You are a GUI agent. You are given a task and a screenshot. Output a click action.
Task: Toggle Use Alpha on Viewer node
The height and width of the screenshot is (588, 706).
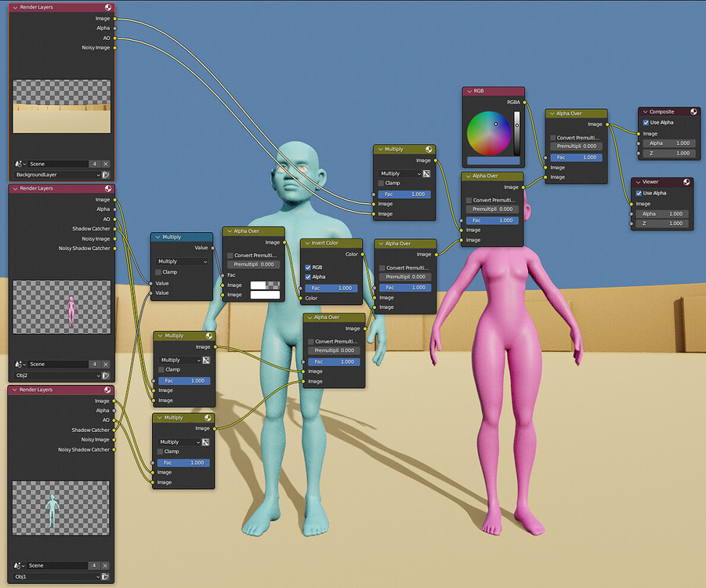pyautogui.click(x=639, y=194)
